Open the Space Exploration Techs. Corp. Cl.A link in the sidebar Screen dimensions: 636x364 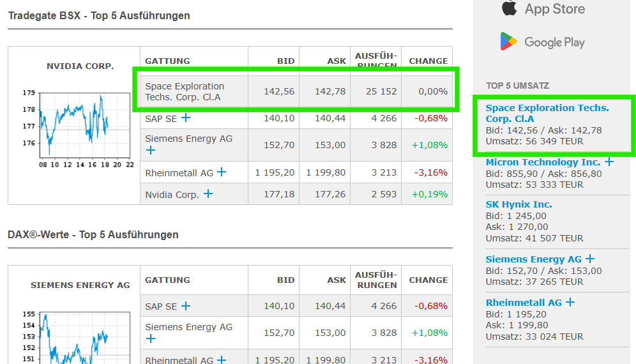tap(547, 113)
